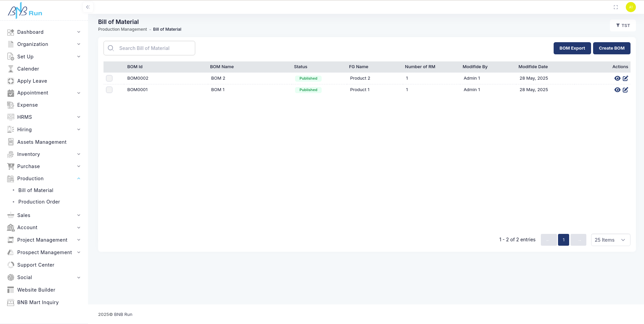Click the Website Builder icon
This screenshot has height=324, width=644.
(11, 290)
